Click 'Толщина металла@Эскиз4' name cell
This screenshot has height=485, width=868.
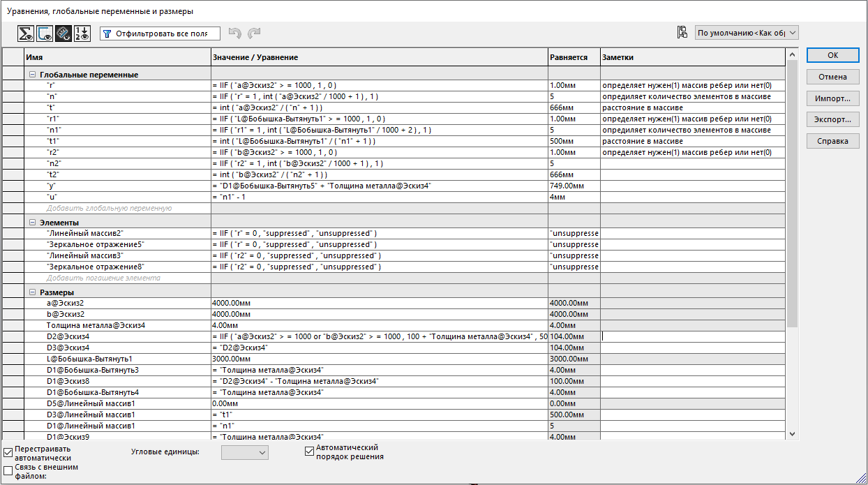(x=117, y=325)
